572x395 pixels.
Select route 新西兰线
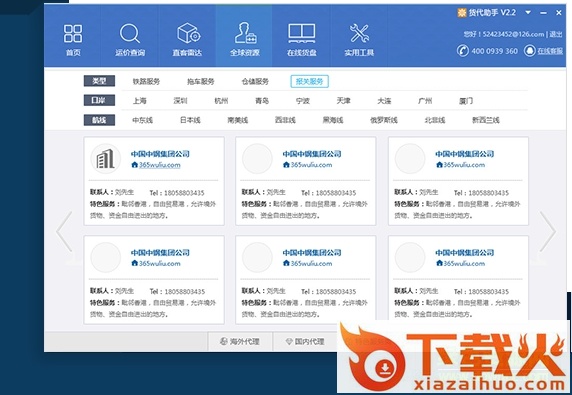pos(486,120)
